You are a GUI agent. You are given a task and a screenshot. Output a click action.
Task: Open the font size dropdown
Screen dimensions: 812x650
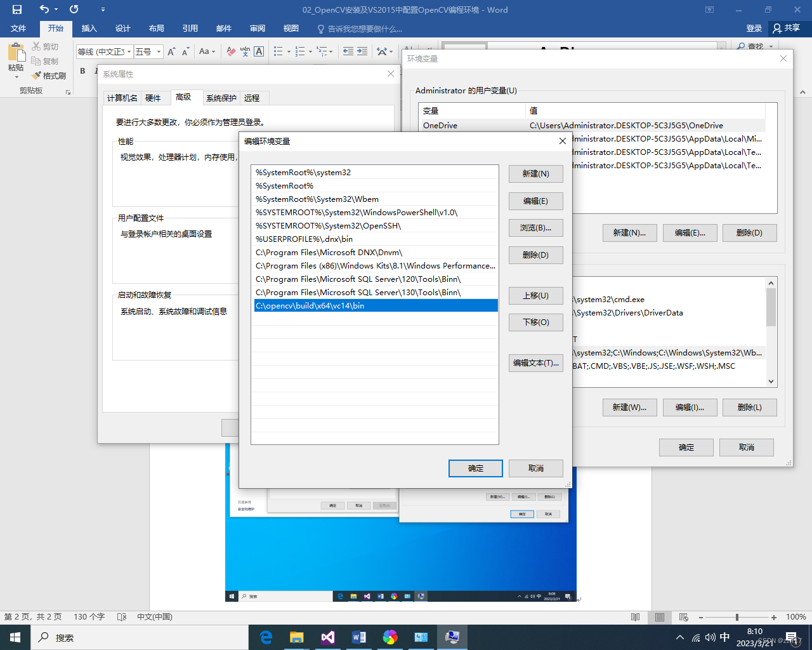tap(159, 51)
